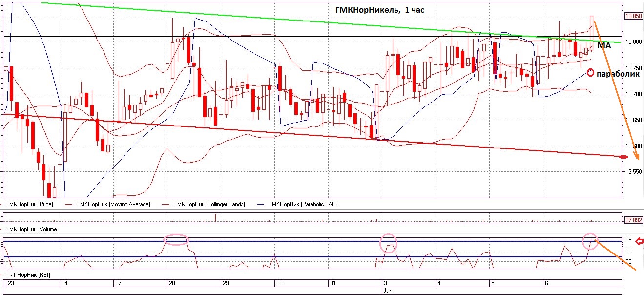
Task: Click the ГМКНорНик [Moving Average] legend label
Action: coord(113,204)
